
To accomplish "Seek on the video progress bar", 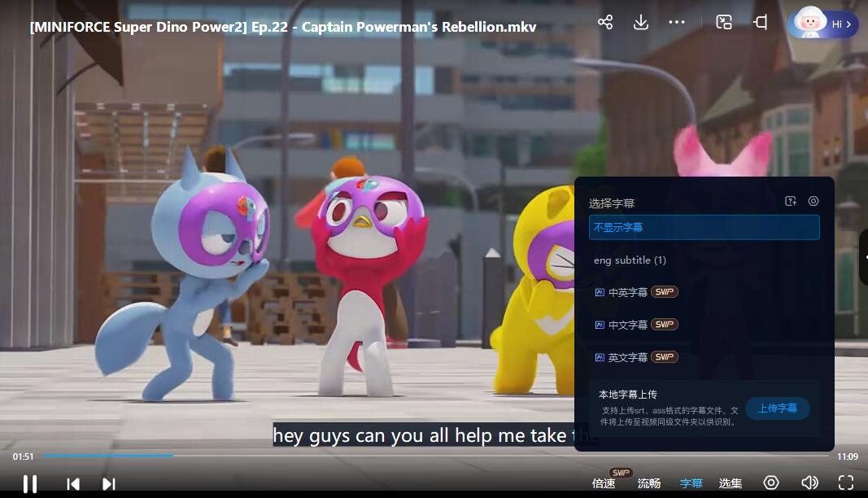I will [436, 456].
